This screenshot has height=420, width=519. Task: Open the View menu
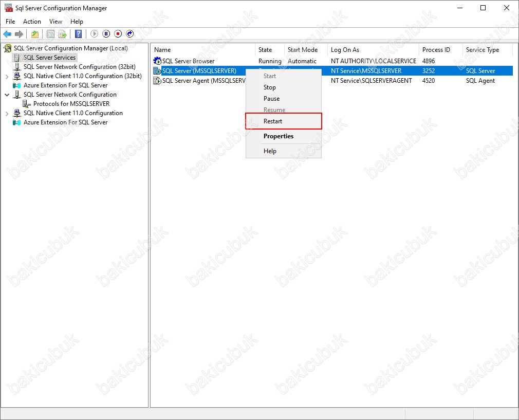(55, 22)
